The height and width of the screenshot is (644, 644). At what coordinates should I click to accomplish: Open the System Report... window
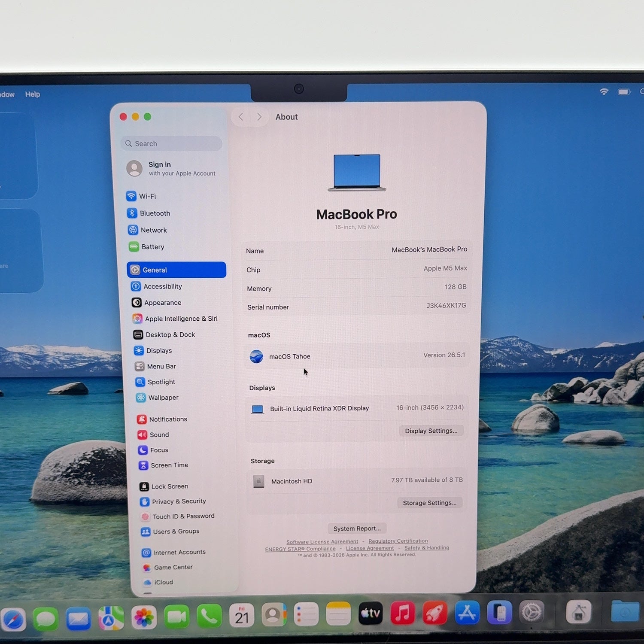(357, 529)
